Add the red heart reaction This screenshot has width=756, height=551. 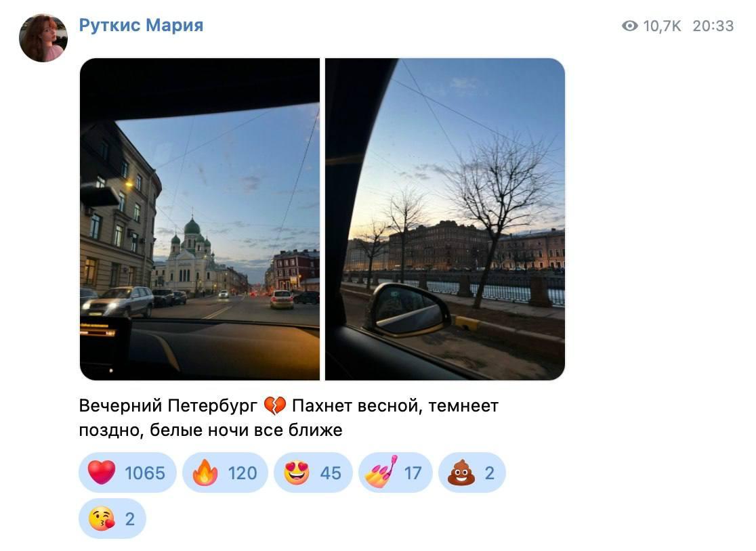pos(102,472)
